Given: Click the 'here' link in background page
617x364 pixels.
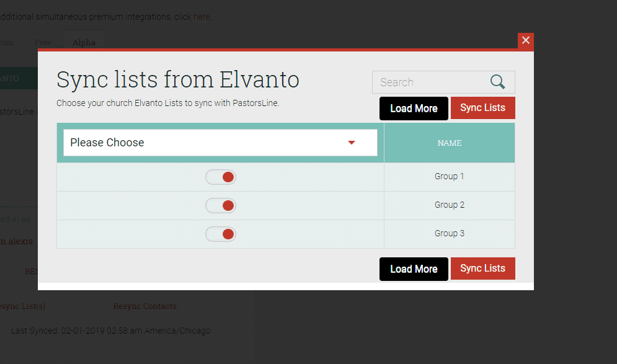Looking at the screenshot, I should tap(202, 17).
